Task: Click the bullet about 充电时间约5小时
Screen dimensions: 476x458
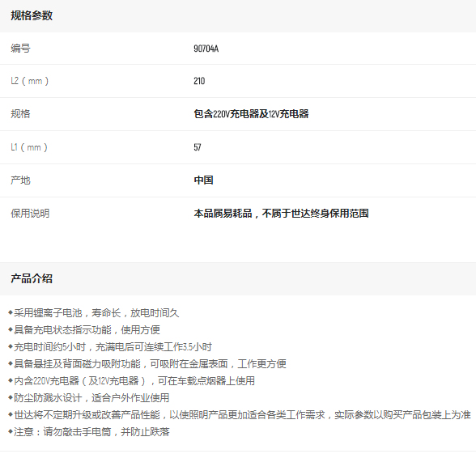Action: (x=110, y=347)
